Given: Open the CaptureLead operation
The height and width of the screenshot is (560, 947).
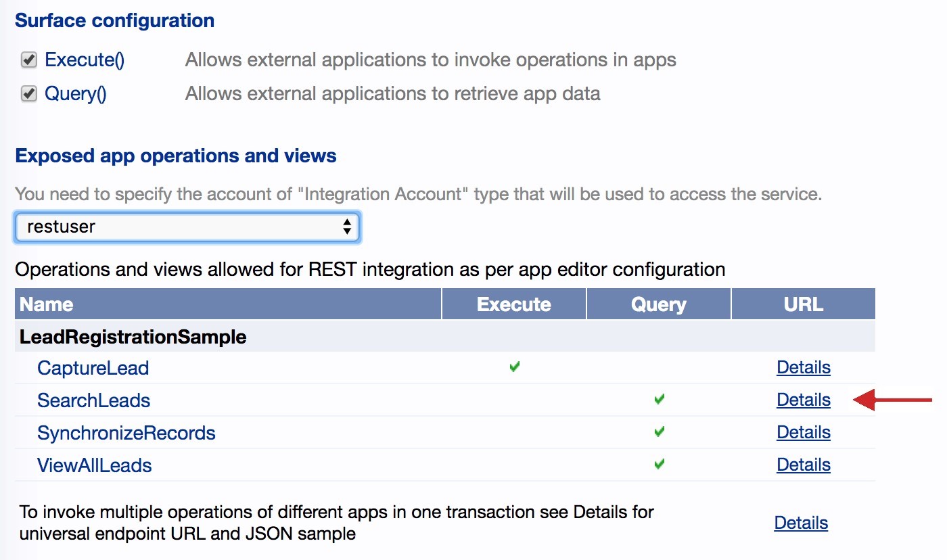Looking at the screenshot, I should tap(93, 368).
